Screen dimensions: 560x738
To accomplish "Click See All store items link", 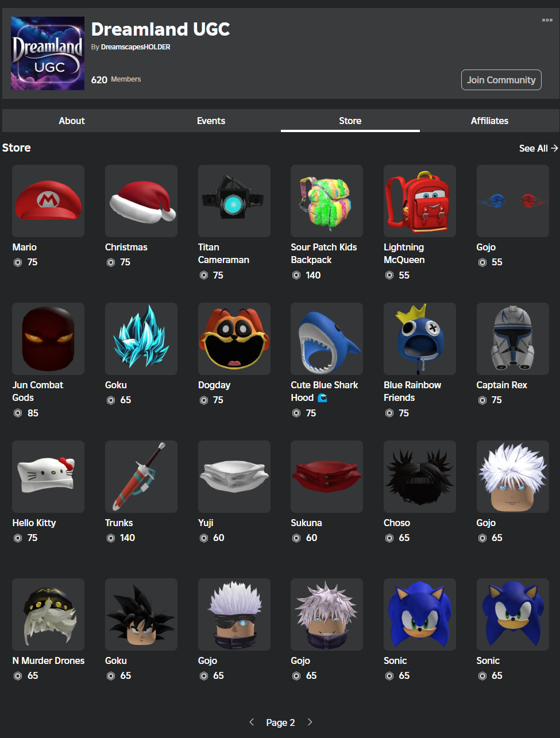I will (538, 148).
